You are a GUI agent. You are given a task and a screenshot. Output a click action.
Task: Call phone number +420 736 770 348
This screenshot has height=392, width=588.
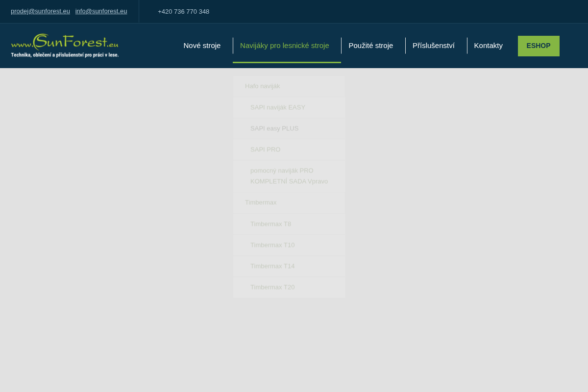click(x=183, y=12)
